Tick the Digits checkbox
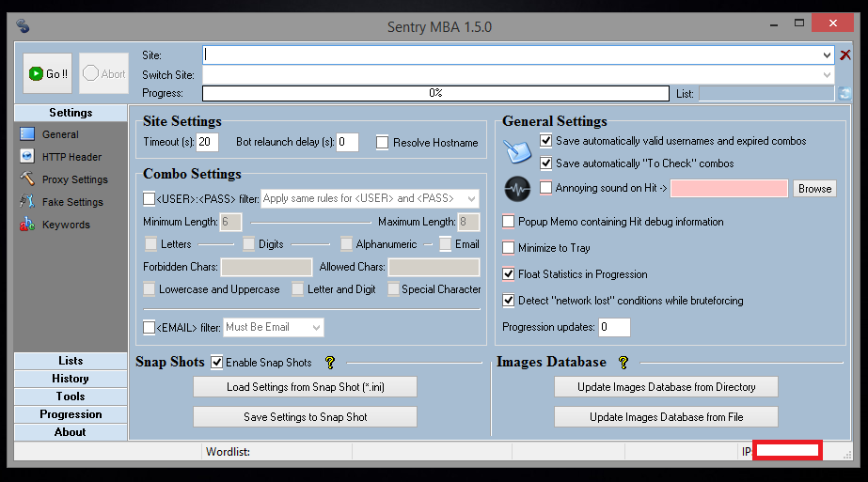This screenshot has height=482, width=868. (248, 243)
